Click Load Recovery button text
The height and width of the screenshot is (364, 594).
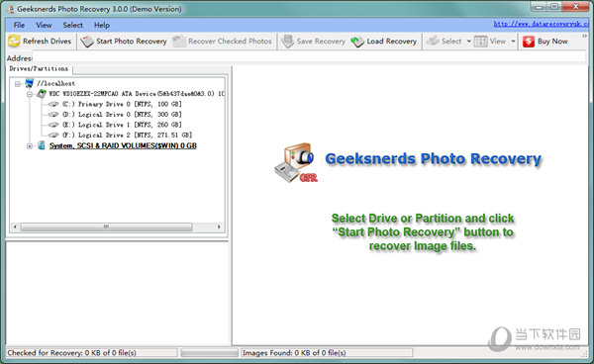click(x=392, y=42)
